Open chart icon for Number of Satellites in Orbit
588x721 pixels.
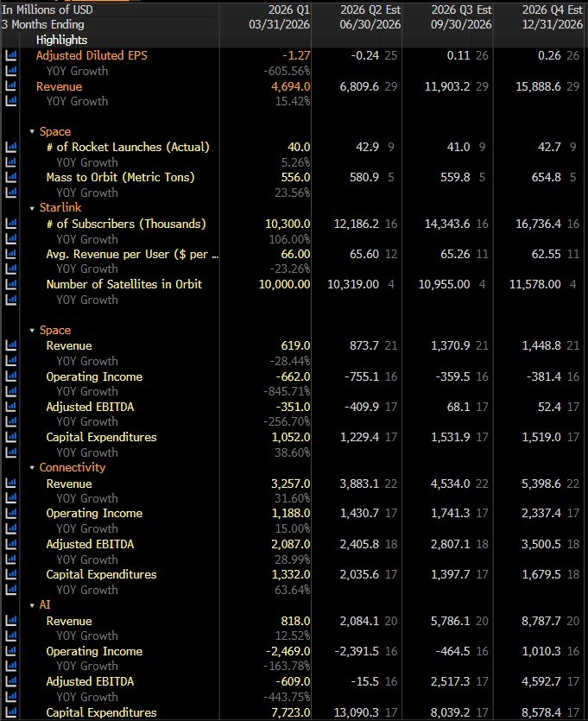(x=10, y=285)
